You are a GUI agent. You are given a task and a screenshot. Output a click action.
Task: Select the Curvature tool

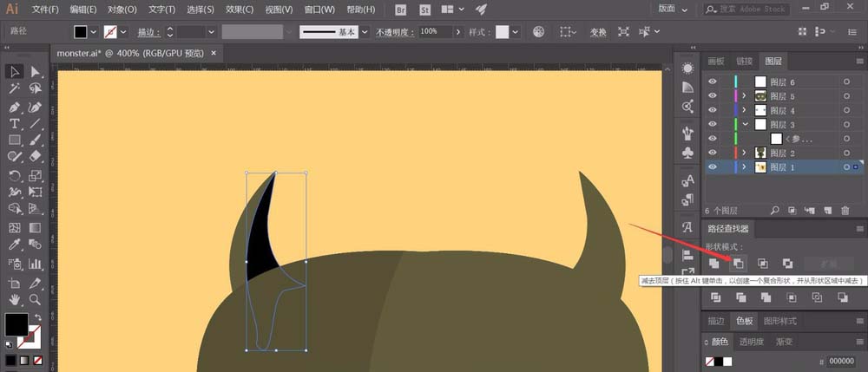[35, 106]
